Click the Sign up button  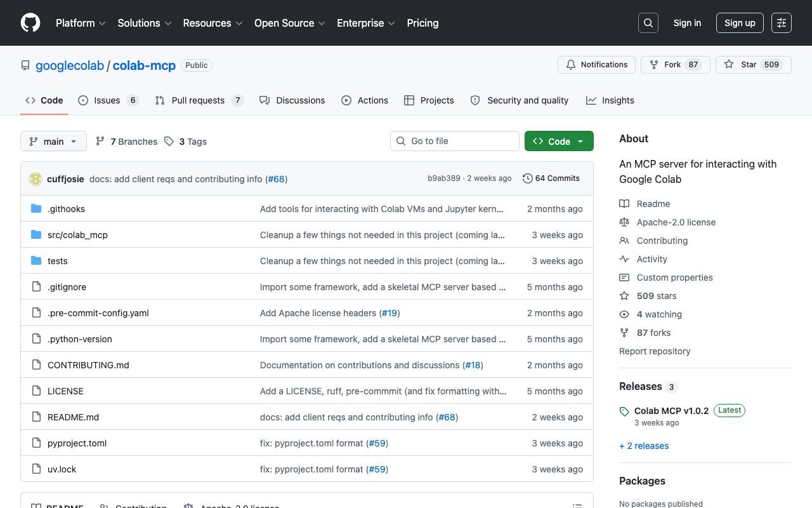click(x=740, y=23)
